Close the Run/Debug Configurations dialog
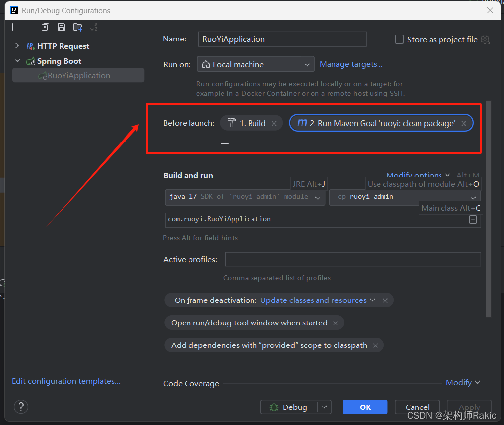 click(x=490, y=10)
